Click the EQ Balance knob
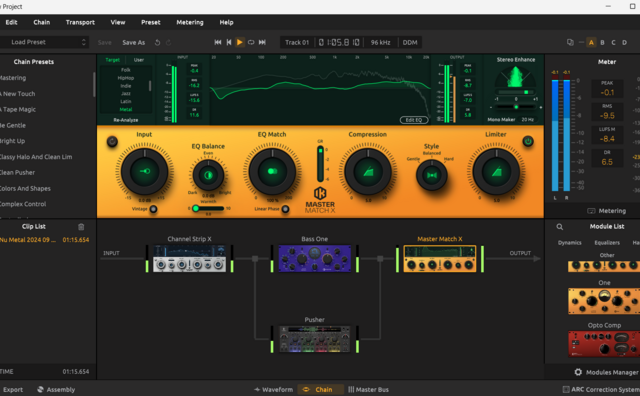The image size is (640, 396). tap(208, 175)
